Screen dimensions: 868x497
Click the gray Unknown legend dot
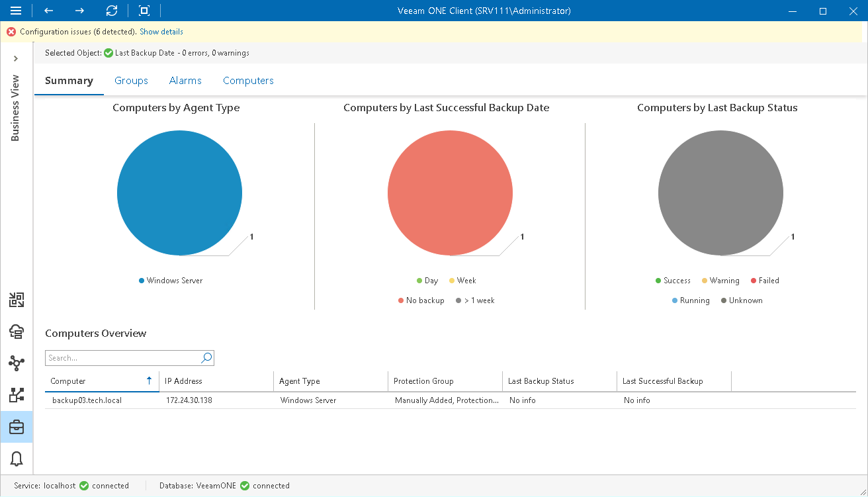point(724,300)
